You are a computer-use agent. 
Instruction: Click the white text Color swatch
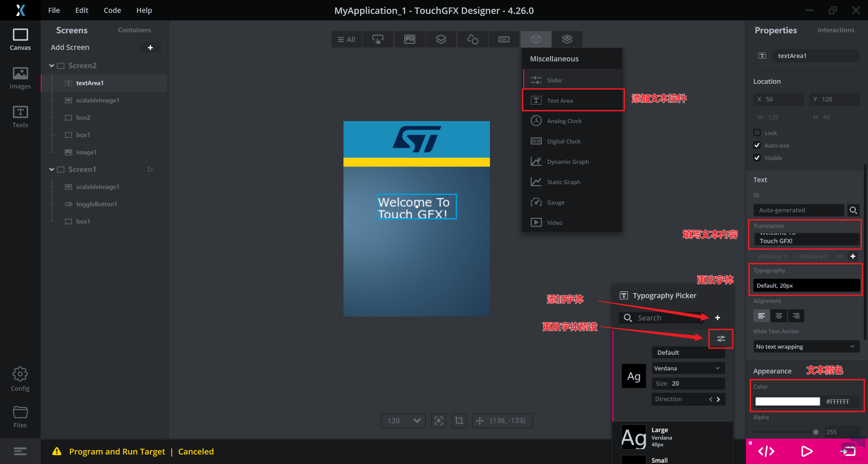[x=787, y=402]
